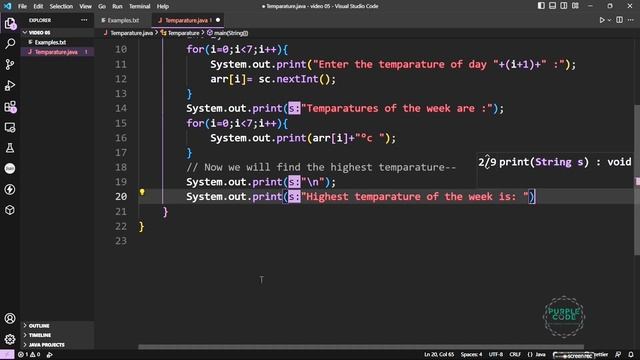Viewport: 640px width, 360px height.
Task: Click the lightbulb quick fix on line 20
Action: pyautogui.click(x=142, y=192)
